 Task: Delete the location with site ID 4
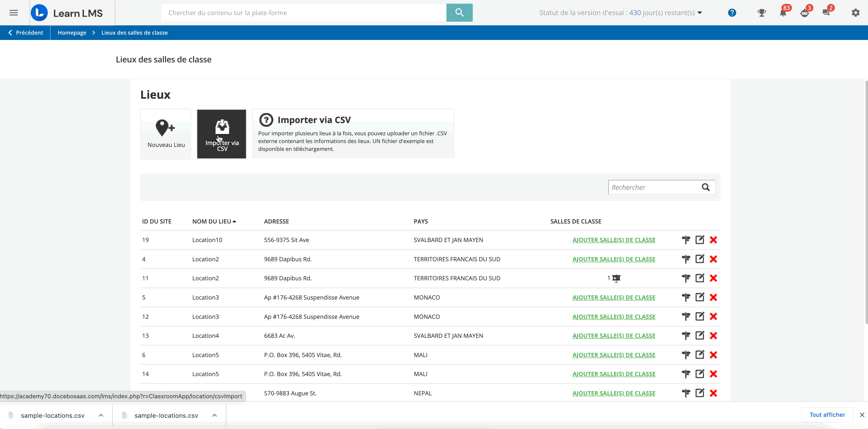(713, 259)
